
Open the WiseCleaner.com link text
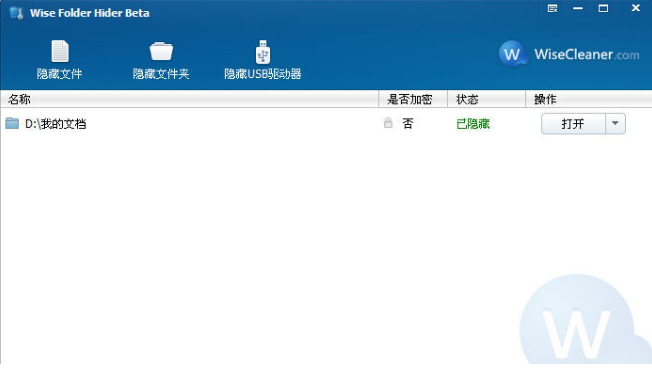click(x=587, y=54)
